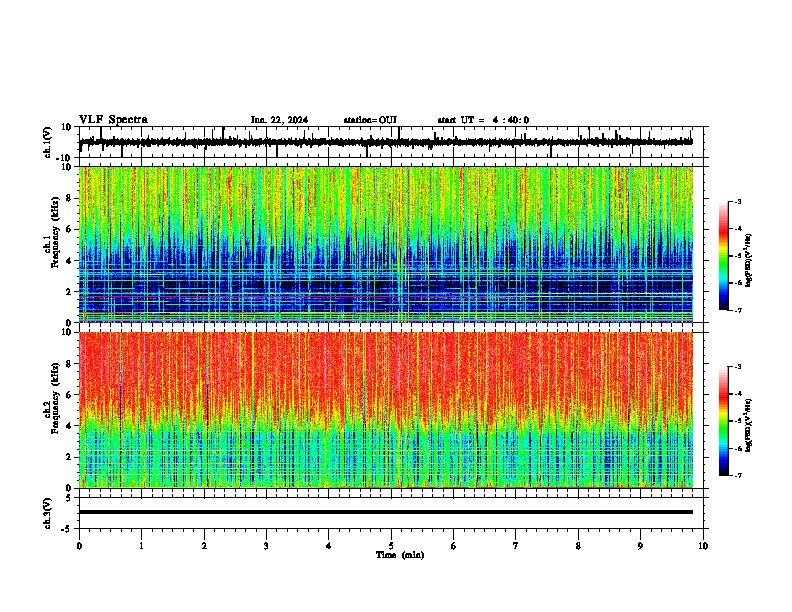The width and height of the screenshot is (792, 612).
Task: Click the ch.2 frequency spectrogram panel
Action: coord(386,410)
